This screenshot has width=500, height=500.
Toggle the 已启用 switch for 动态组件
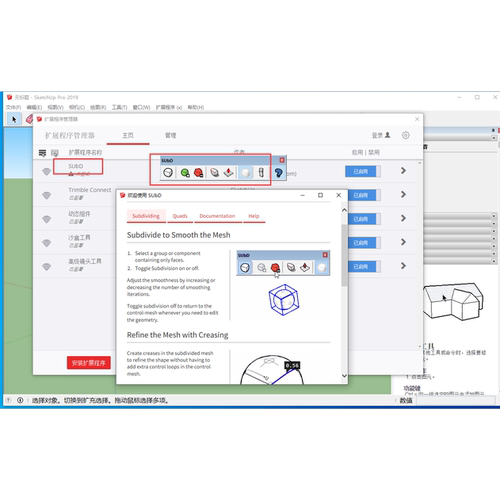[365, 219]
